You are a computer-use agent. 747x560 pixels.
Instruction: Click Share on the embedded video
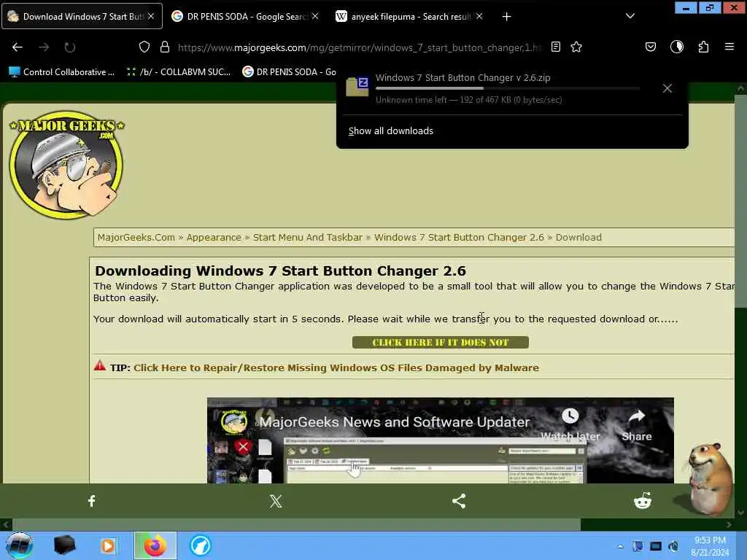[636, 425]
